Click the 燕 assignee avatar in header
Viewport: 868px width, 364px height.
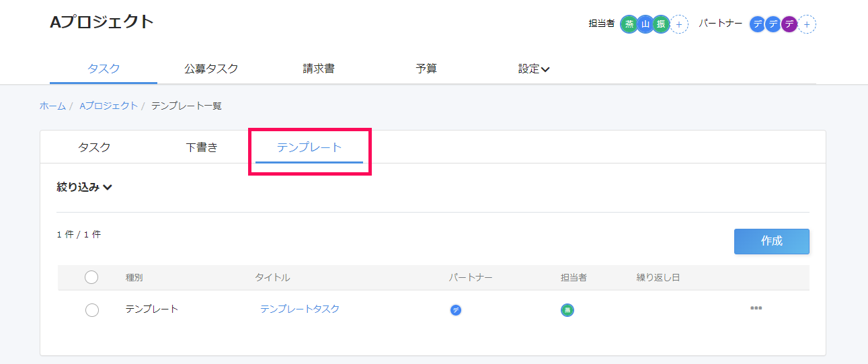(629, 24)
